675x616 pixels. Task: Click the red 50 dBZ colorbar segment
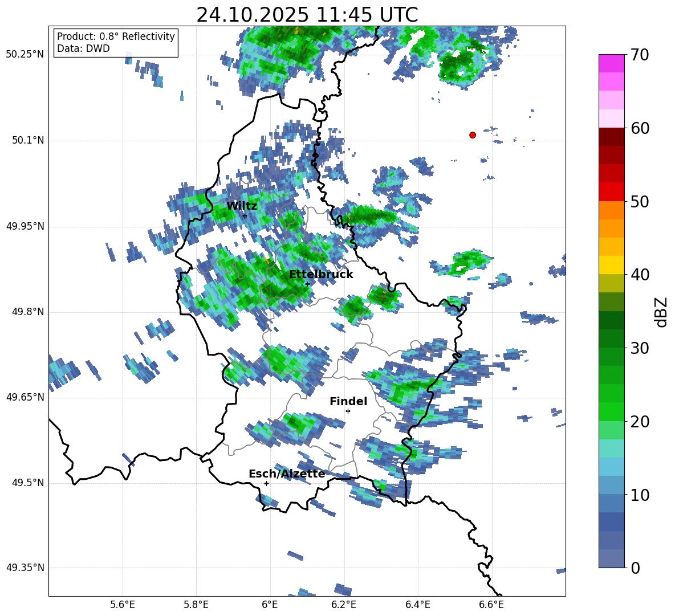coord(611,192)
